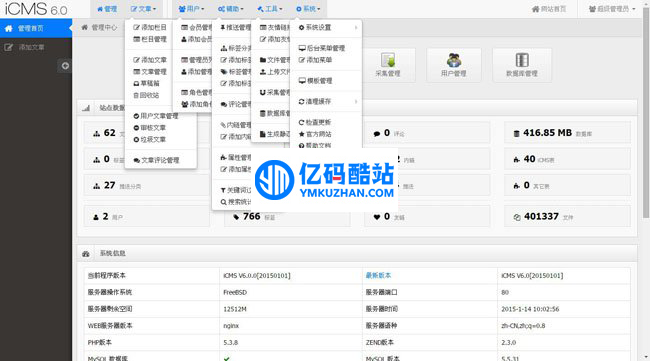Choose 栏目管理 in the 文章 menu
The image size is (650, 361).
point(150,39)
